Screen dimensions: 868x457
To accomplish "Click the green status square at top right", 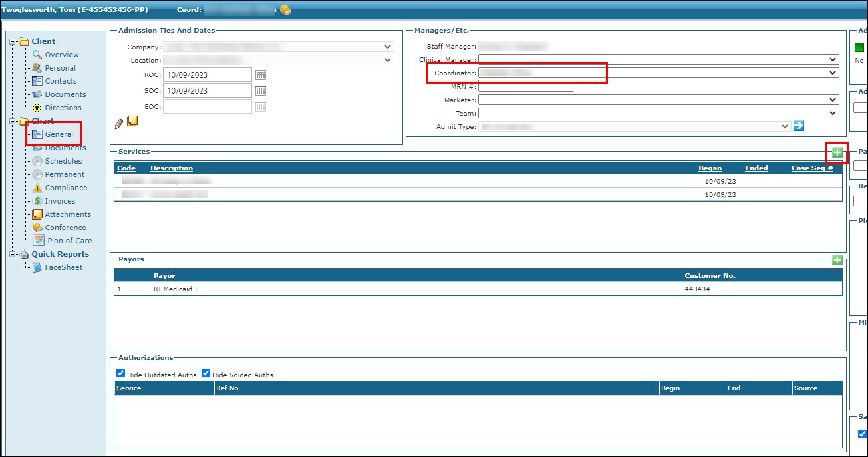I will tap(859, 47).
